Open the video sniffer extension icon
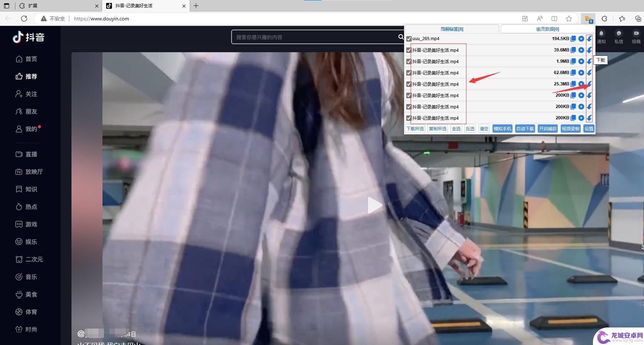Viewport: 644px width, 345px height. point(588,19)
